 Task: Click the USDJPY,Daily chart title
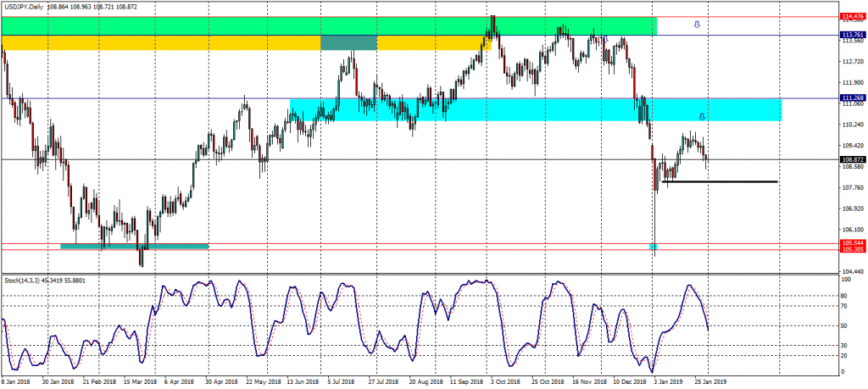[25, 5]
